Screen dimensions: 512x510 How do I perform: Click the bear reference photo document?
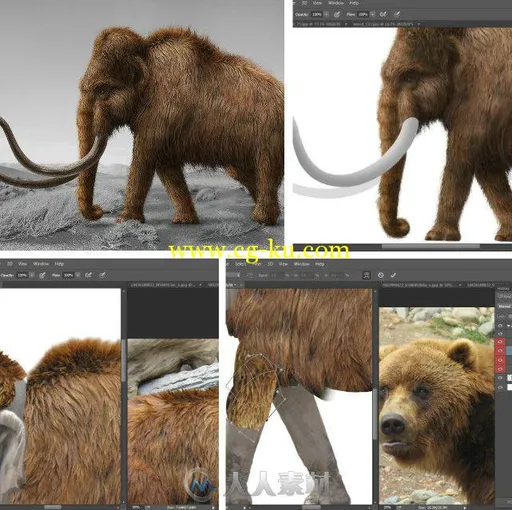(437, 405)
